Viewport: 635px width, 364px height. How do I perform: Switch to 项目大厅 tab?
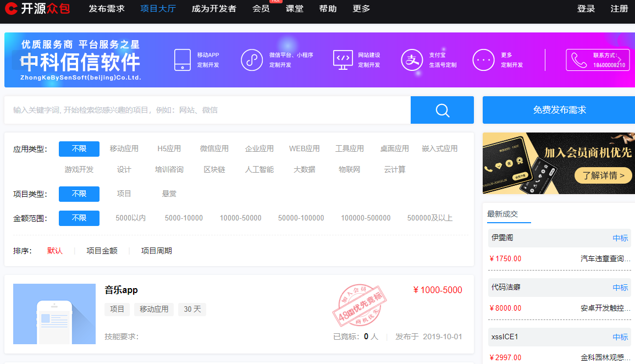158,9
